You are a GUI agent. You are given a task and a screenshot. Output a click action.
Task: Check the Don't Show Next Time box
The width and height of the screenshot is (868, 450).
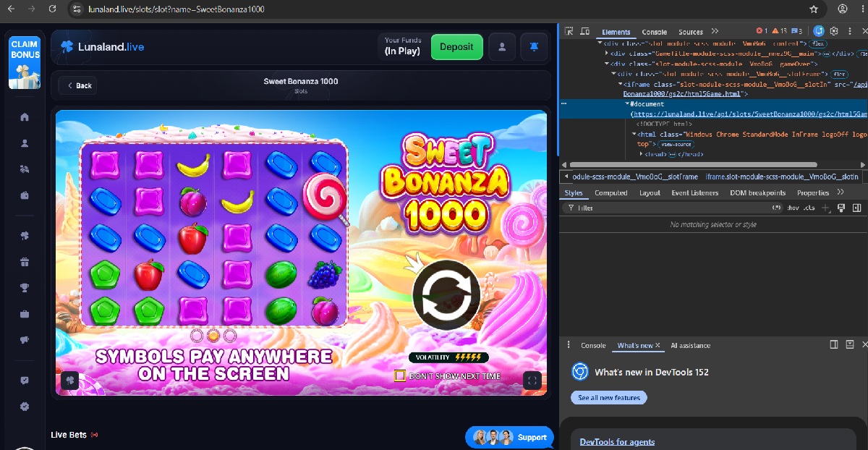[399, 375]
